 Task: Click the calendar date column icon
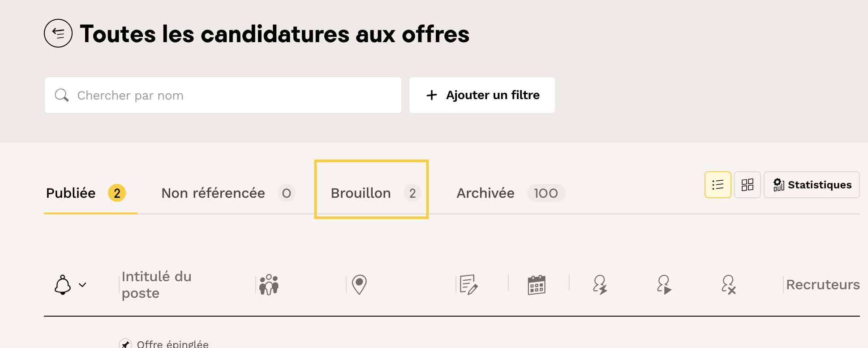(x=537, y=284)
